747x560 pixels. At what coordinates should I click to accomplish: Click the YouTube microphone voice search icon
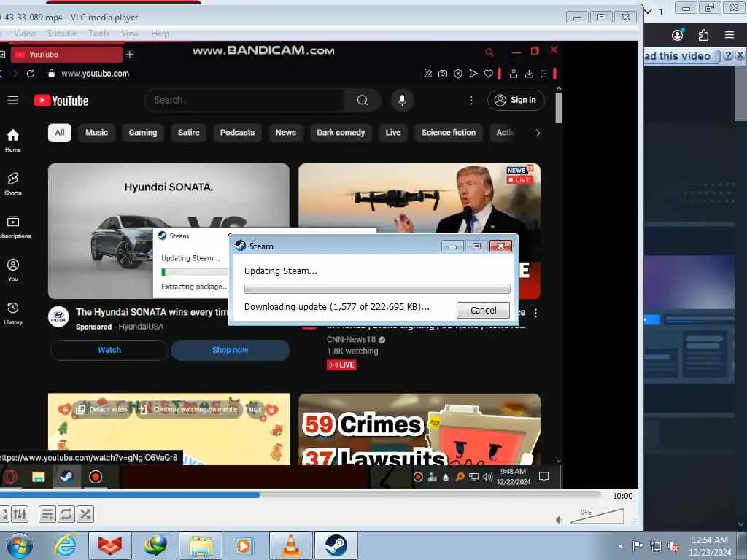(402, 100)
